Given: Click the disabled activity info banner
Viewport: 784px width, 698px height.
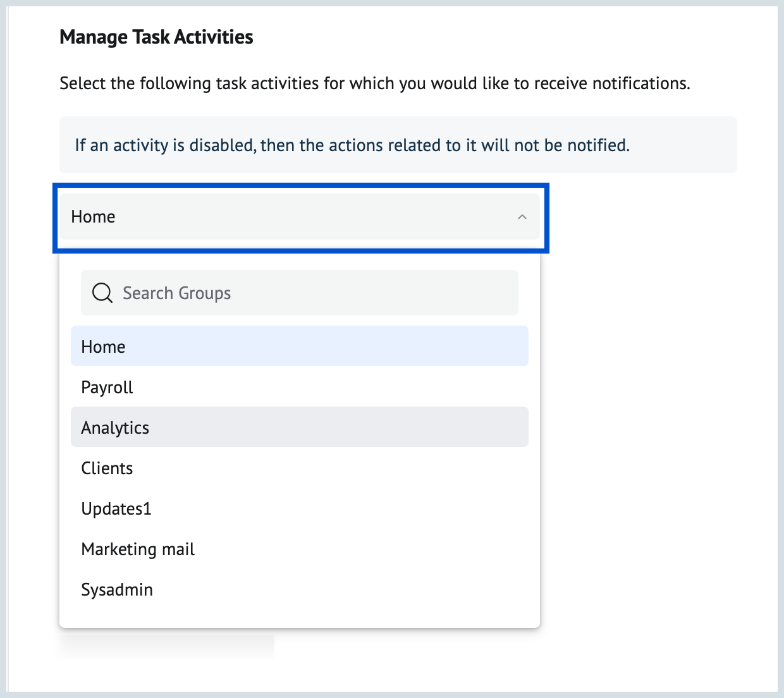Looking at the screenshot, I should [398, 145].
